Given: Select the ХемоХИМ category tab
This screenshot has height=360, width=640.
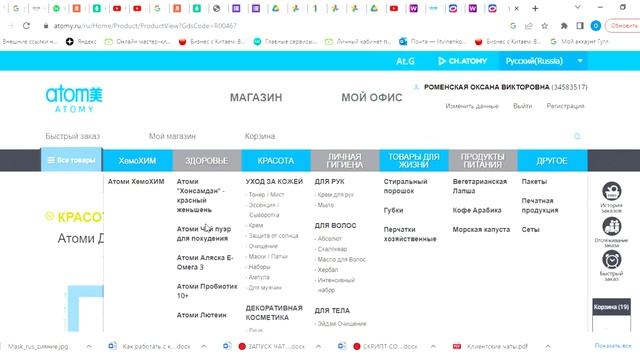Looking at the screenshot, I should pyautogui.click(x=138, y=160).
